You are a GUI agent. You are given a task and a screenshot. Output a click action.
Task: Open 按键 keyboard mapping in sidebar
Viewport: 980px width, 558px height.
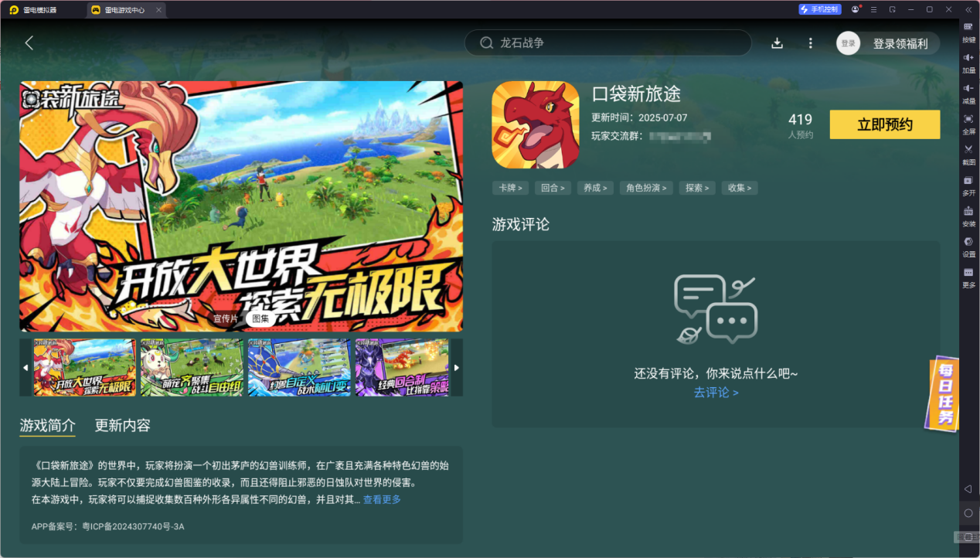pos(968,32)
